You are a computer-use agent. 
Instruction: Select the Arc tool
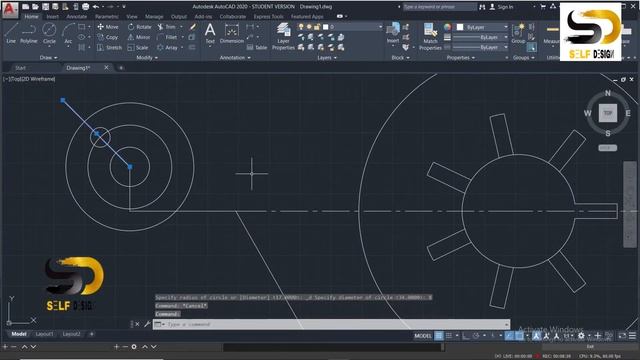(68, 32)
